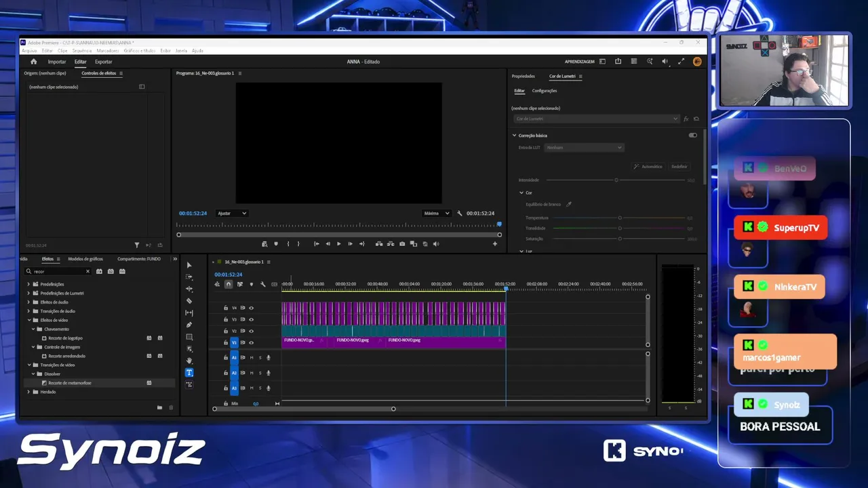Open the Arquivo menu
Image resolution: width=868 pixels, height=488 pixels.
tap(29, 51)
